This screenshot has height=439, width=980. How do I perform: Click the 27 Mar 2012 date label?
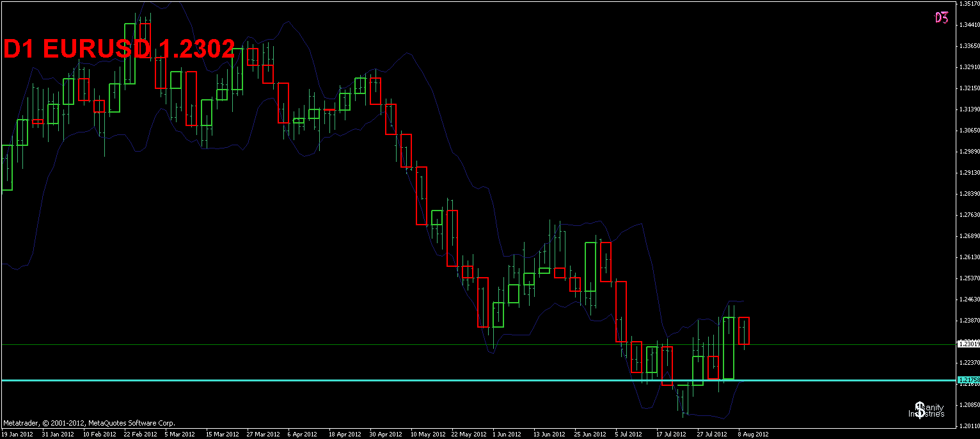click(263, 434)
